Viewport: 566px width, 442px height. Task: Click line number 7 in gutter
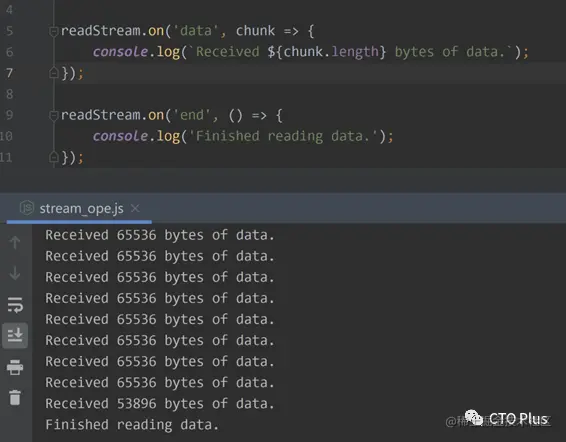(10, 73)
